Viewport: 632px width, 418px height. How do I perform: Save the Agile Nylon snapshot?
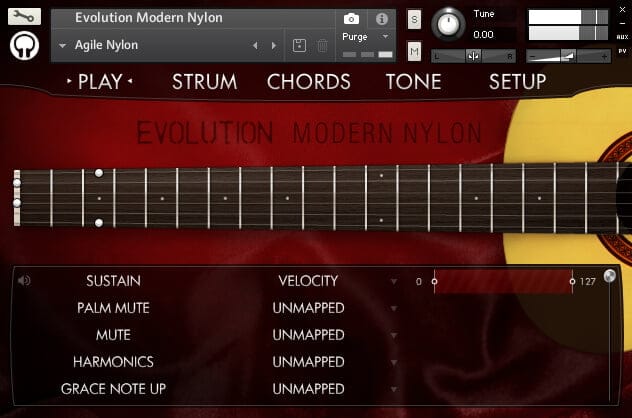(x=299, y=46)
